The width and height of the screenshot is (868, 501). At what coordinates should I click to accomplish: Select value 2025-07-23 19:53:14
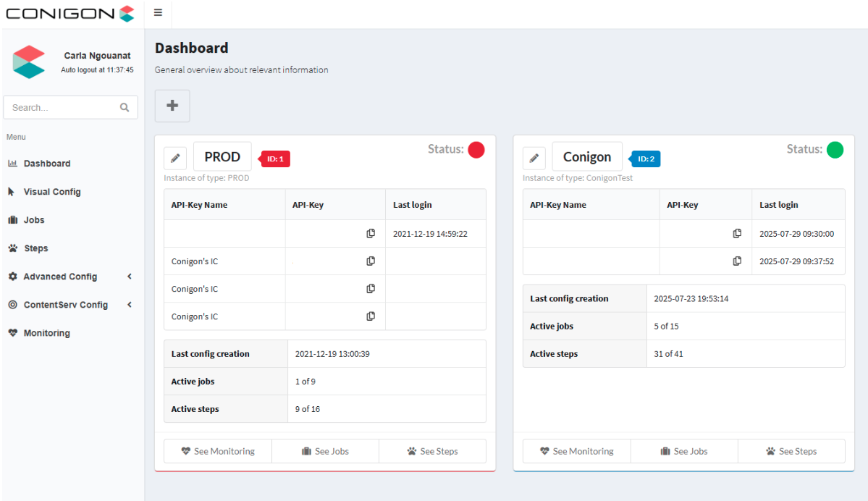[x=691, y=298]
